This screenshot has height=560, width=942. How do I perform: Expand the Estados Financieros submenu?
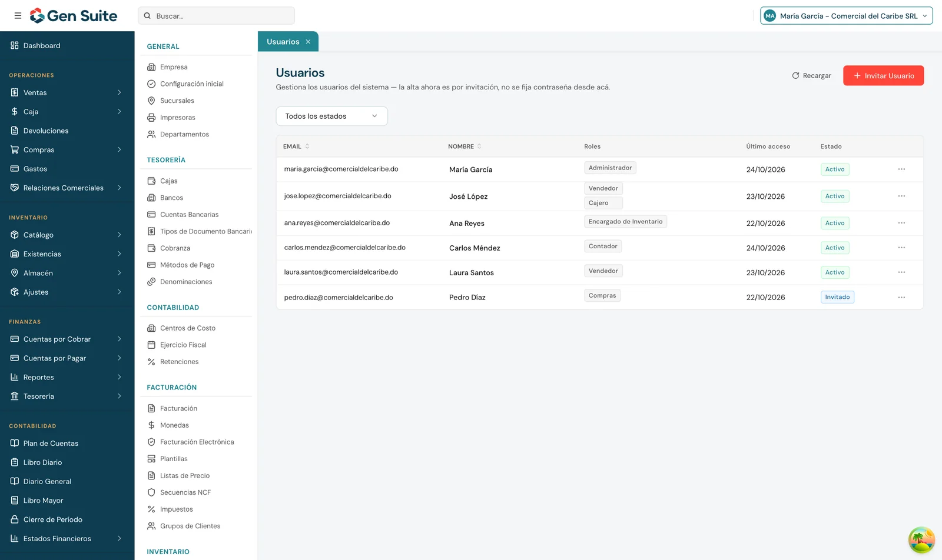pyautogui.click(x=119, y=538)
